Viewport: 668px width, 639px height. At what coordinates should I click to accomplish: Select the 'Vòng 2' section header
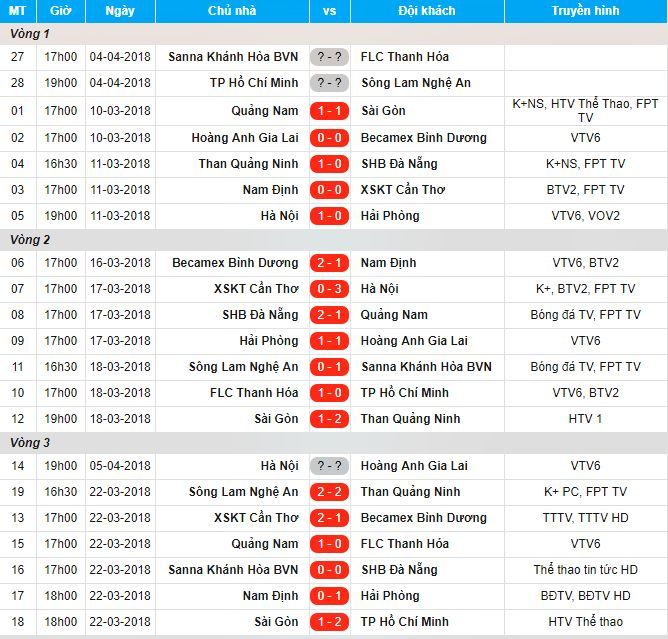(30, 240)
